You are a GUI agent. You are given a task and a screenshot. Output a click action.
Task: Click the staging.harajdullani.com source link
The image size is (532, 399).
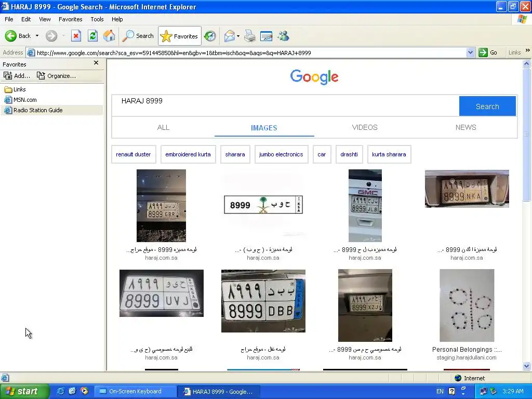pyautogui.click(x=467, y=357)
